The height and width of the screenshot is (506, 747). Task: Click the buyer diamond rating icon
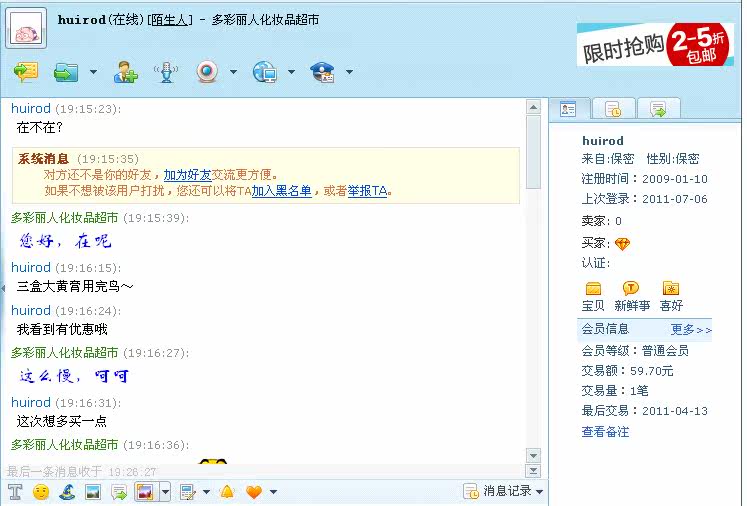622,244
